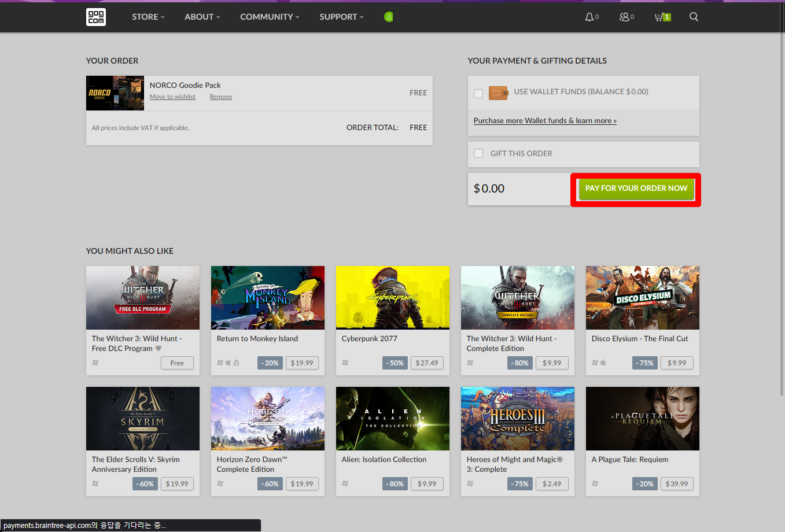Click the Mac icon on Disco Elysium card
The width and height of the screenshot is (785, 532).
click(x=603, y=363)
